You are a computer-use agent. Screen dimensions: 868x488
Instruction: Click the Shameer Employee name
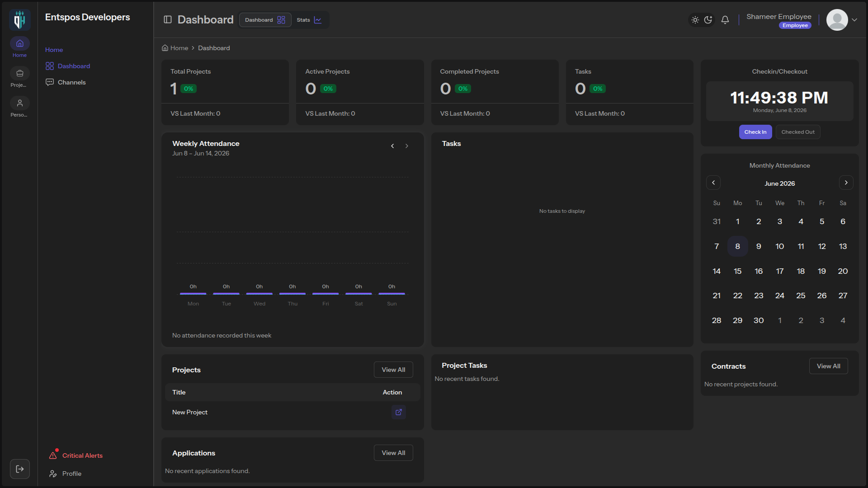[x=778, y=17]
